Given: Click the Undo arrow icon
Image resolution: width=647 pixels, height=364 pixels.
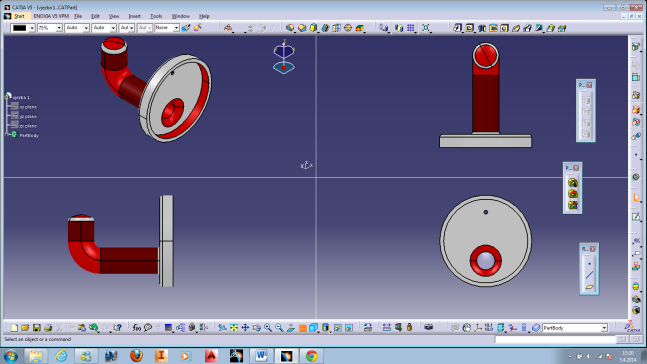Looking at the screenshot, I should pyautogui.click(x=94, y=328).
